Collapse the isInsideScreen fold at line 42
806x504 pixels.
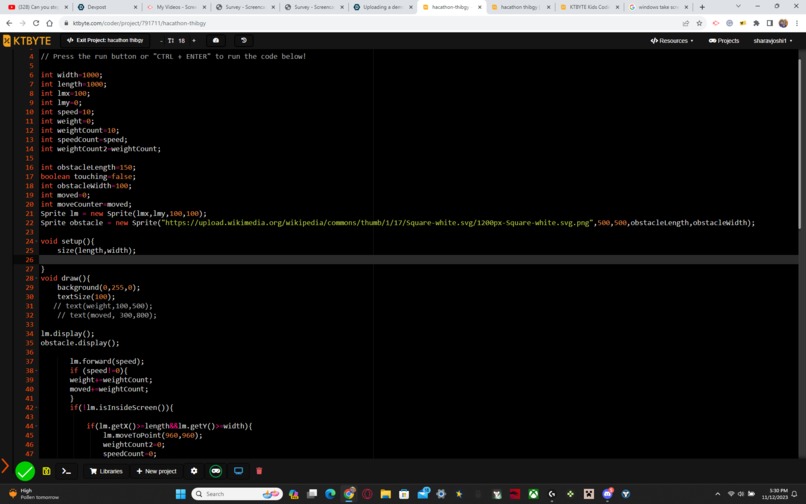pyautogui.click(x=37, y=408)
